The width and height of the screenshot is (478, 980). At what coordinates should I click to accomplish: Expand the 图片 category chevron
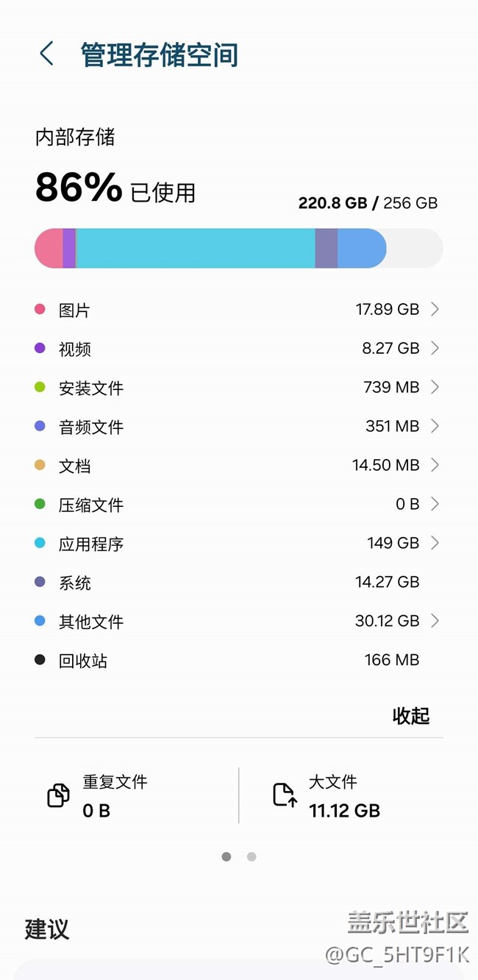point(435,310)
